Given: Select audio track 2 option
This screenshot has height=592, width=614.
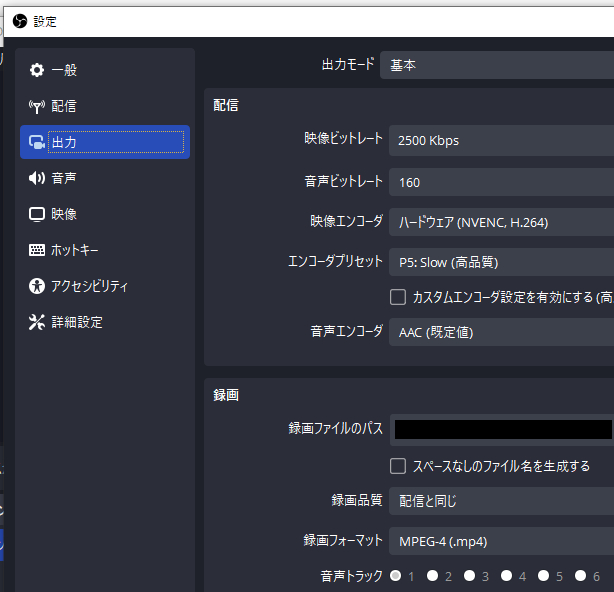Looking at the screenshot, I should pos(433,576).
